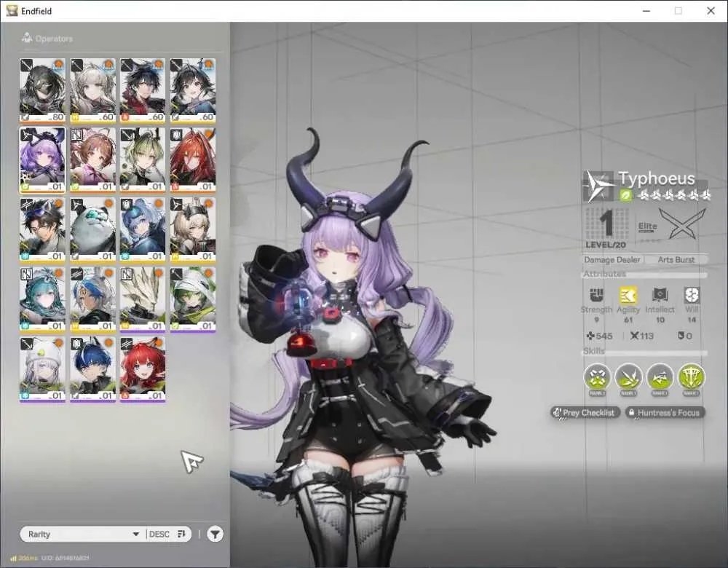The height and width of the screenshot is (568, 728).
Task: Click the Operators header icon
Action: (x=27, y=38)
